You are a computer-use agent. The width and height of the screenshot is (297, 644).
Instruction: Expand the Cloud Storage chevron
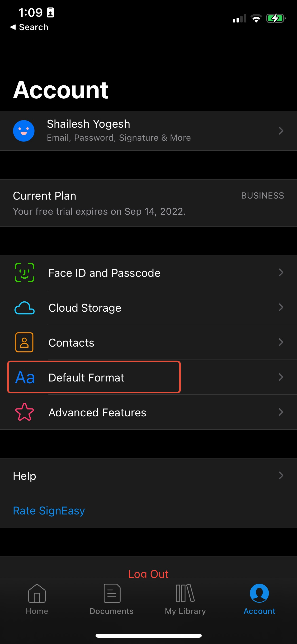(x=281, y=307)
